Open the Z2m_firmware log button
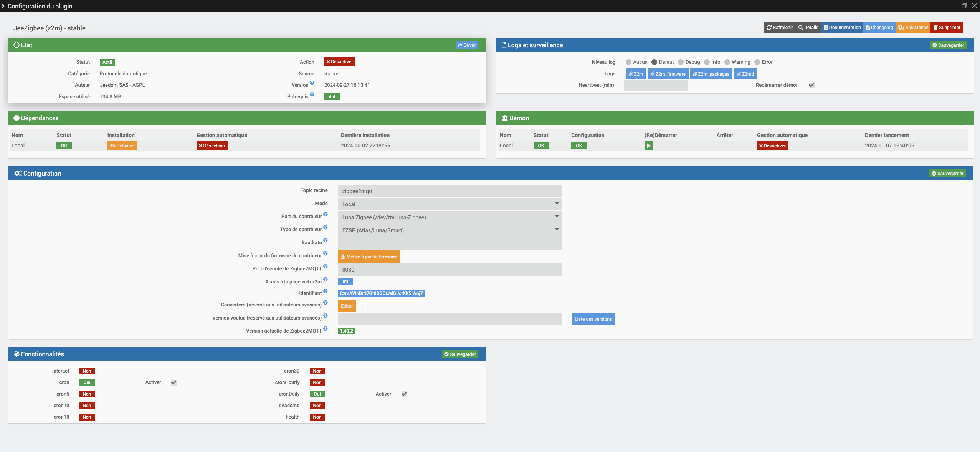Image resolution: width=980 pixels, height=452 pixels. [x=668, y=74]
